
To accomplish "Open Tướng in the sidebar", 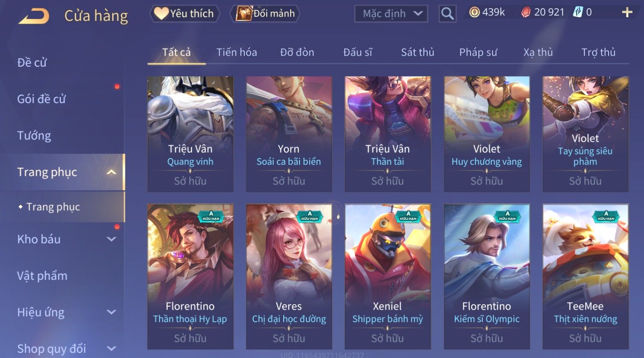I will (34, 136).
